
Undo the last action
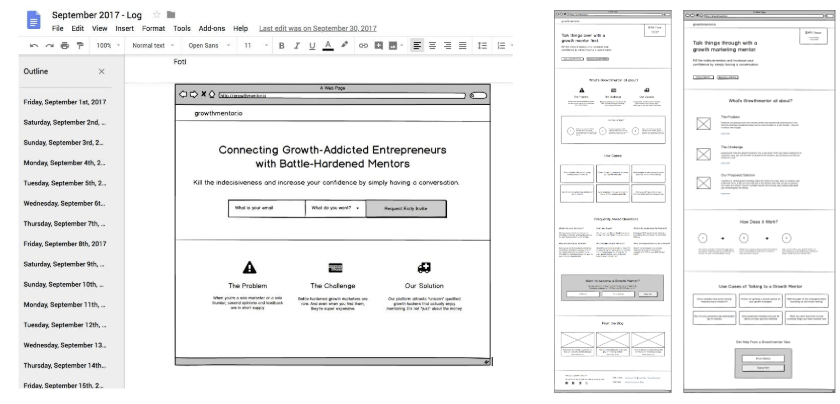point(34,46)
